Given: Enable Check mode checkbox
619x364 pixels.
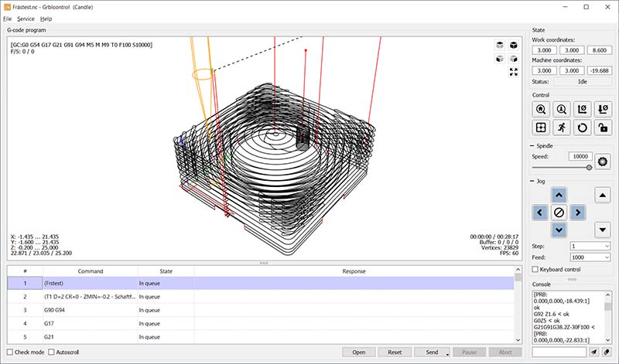Looking at the screenshot, I should pos(10,352).
